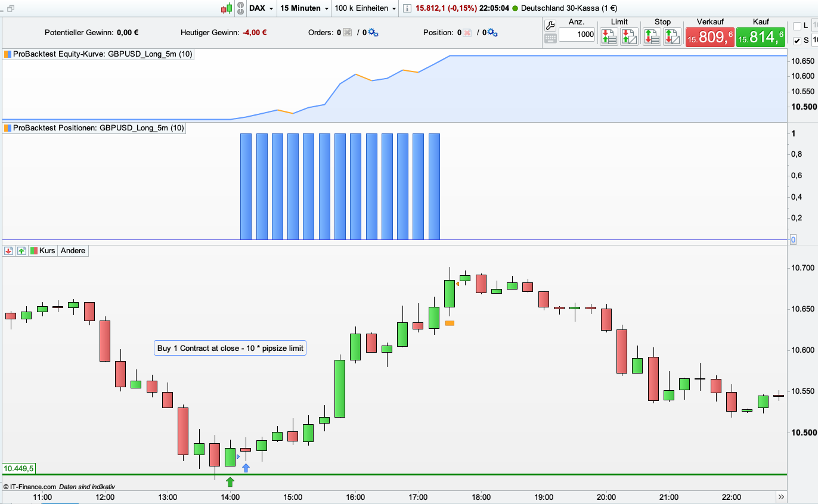Open the 15 Minuten timeframe dropdown

305,8
